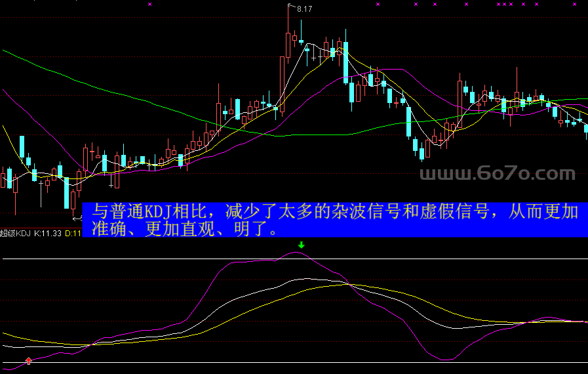This screenshot has height=374, width=588.
Task: Click the magenta J line peak under green arrow
Action: point(296,253)
